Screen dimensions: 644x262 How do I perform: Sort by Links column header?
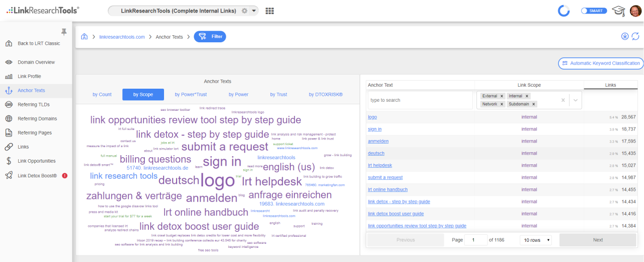point(611,85)
